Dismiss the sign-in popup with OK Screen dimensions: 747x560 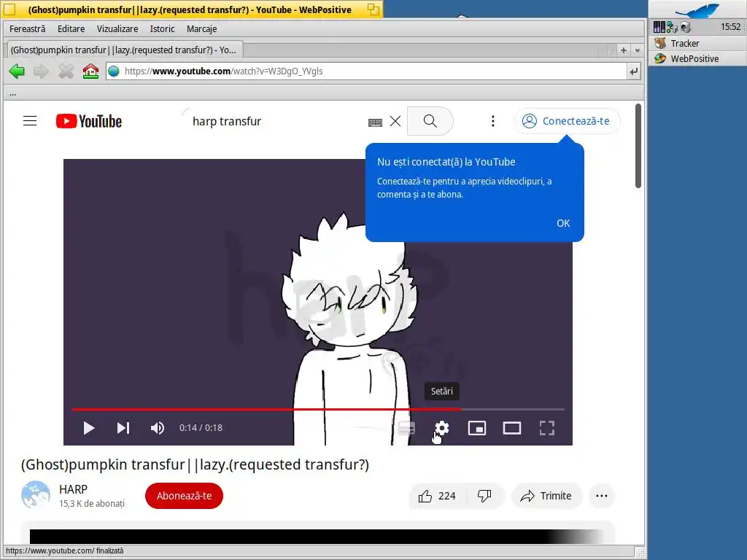[x=563, y=223]
